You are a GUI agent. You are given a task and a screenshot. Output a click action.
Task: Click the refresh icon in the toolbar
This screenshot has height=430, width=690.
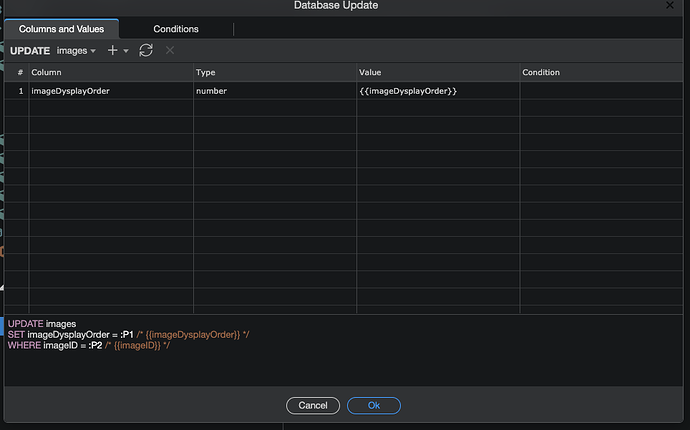coord(146,50)
